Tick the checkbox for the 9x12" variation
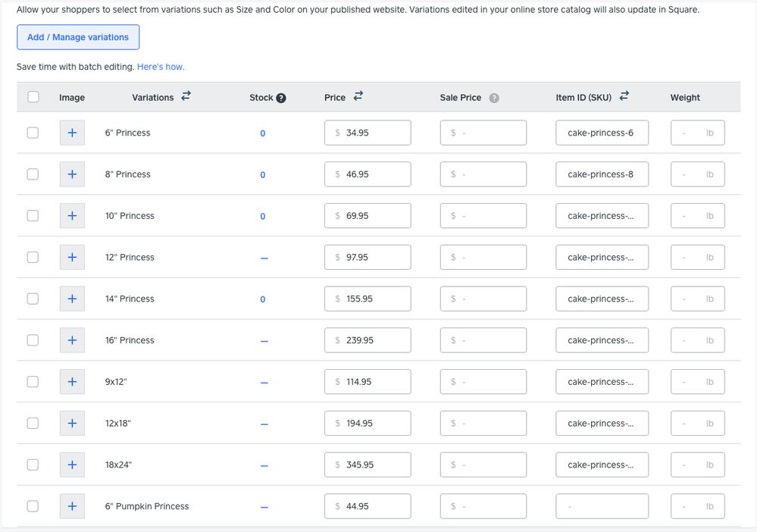Viewport: 757px width, 532px height. 33,382
